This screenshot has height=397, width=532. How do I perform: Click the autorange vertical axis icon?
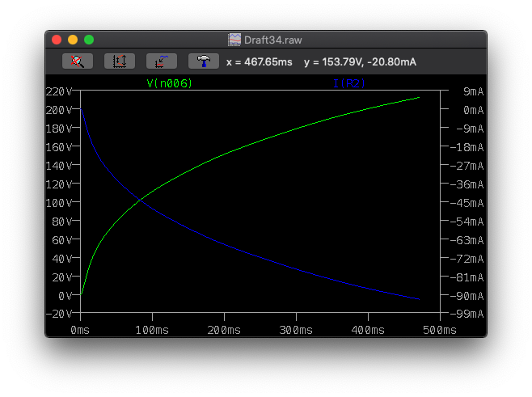(x=120, y=61)
